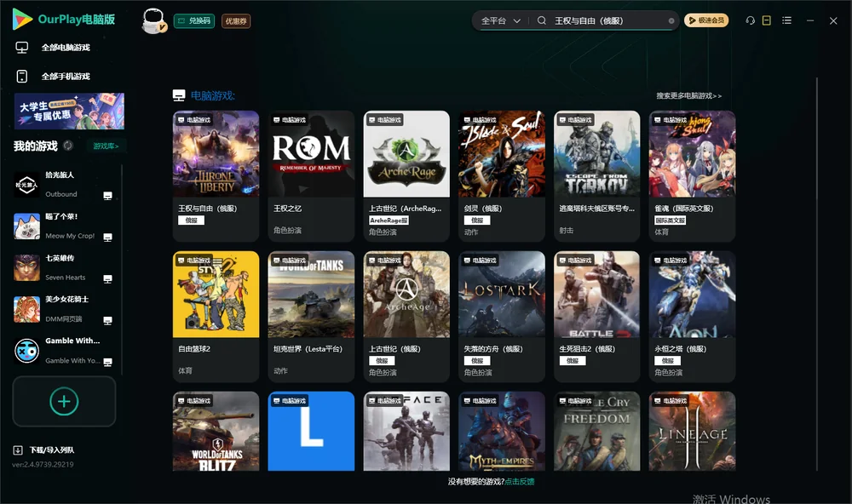The height and width of the screenshot is (504, 852).
Task: Open the ArcheRage game thumbnail
Action: (x=406, y=154)
